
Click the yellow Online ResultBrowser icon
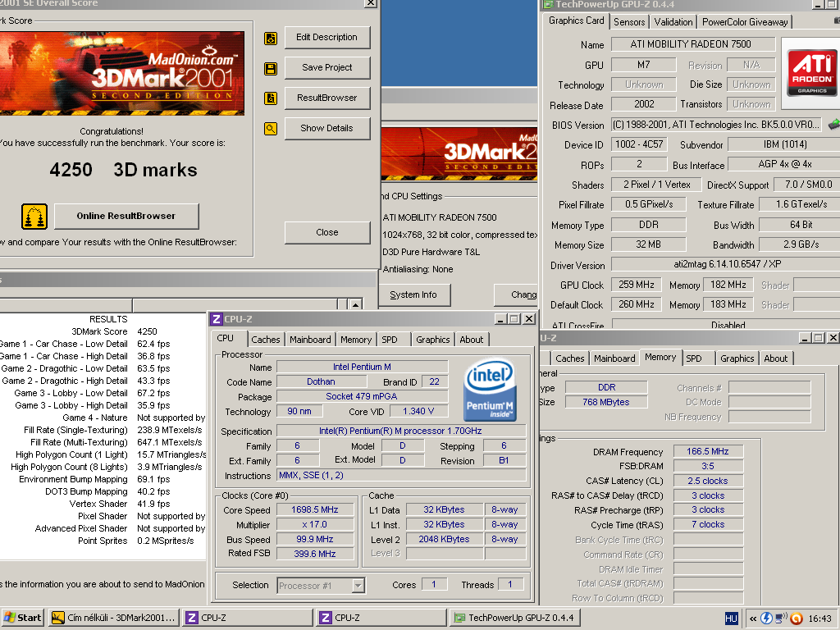[34, 217]
